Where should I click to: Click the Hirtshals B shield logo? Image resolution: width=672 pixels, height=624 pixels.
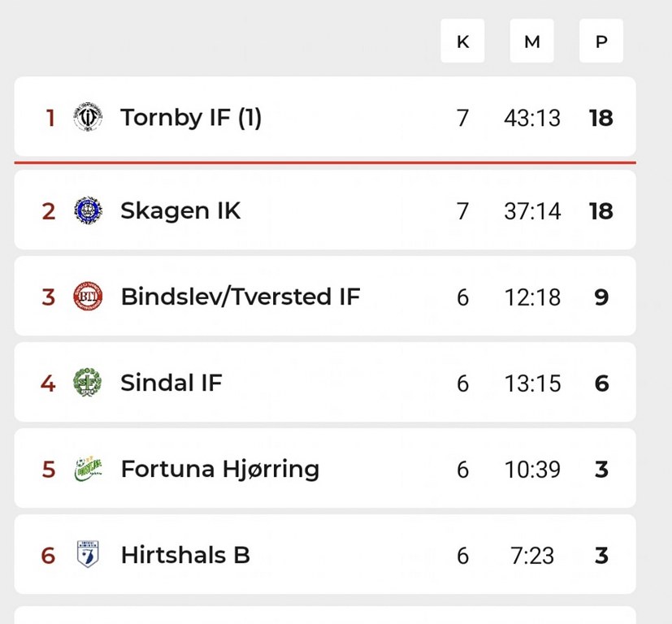(x=87, y=555)
